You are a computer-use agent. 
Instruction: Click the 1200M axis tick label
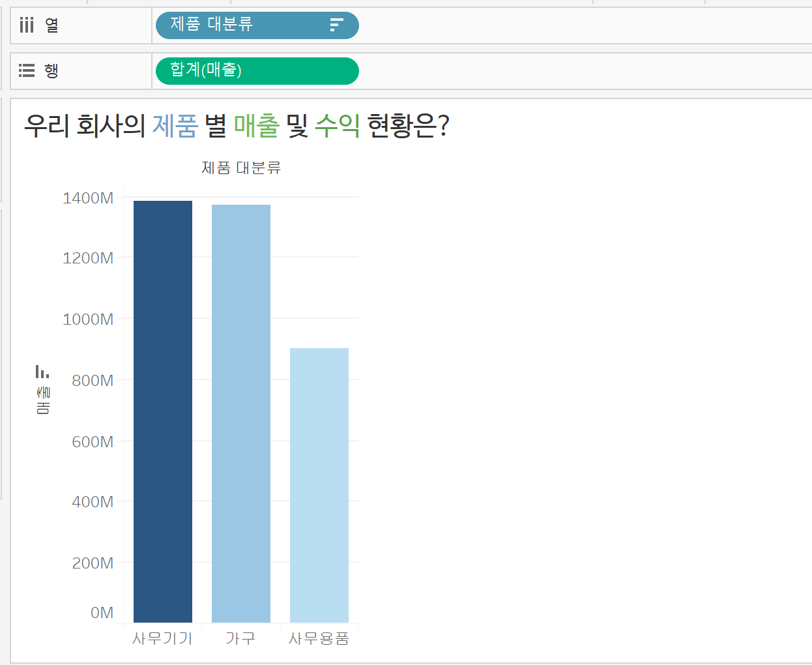88,258
